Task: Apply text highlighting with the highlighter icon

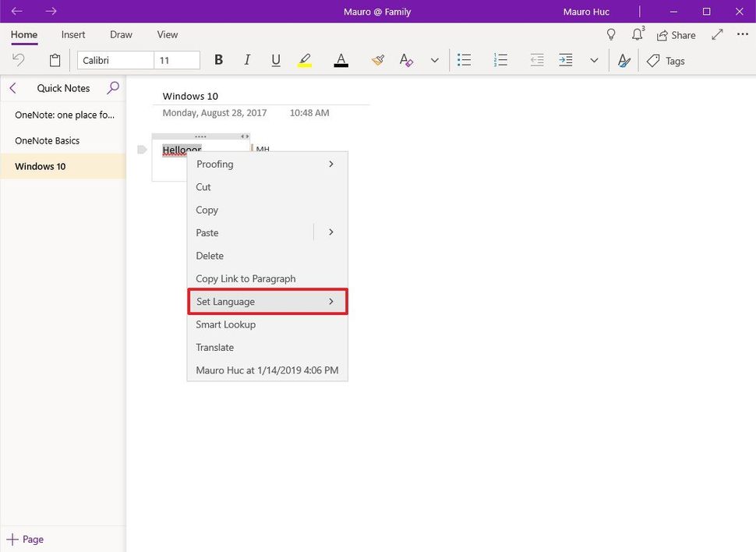Action: pyautogui.click(x=305, y=60)
